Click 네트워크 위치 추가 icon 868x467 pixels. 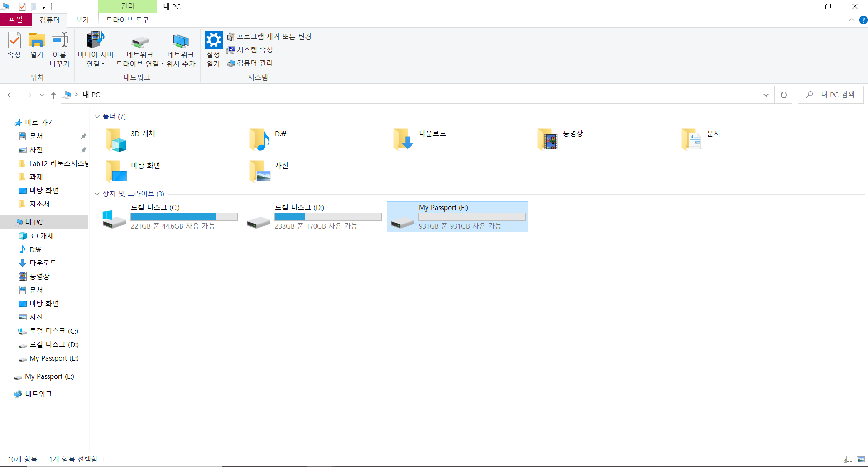[x=181, y=49]
